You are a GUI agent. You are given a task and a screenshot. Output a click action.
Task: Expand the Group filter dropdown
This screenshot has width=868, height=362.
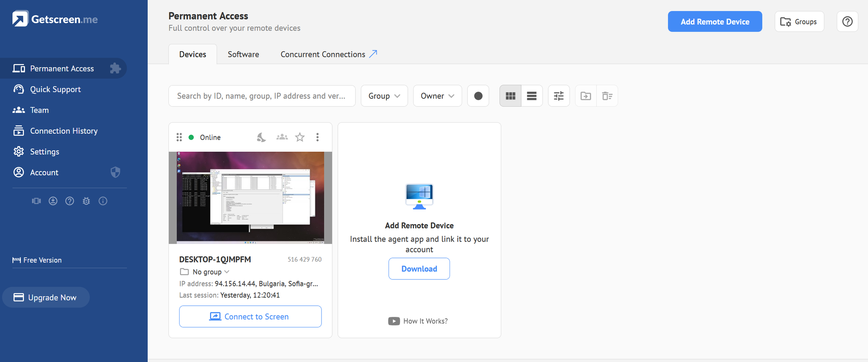click(x=384, y=96)
